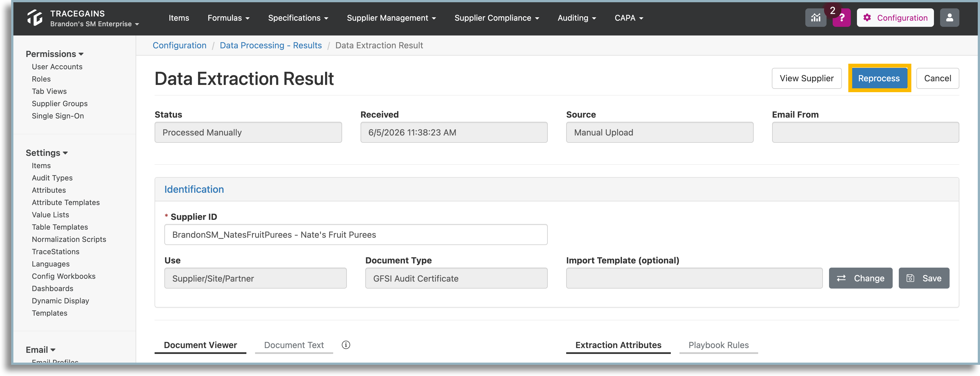Viewport: 980px width, 376px height.
Task: Expand the Brandon's SM Enterprise dropdown
Action: pos(95,24)
